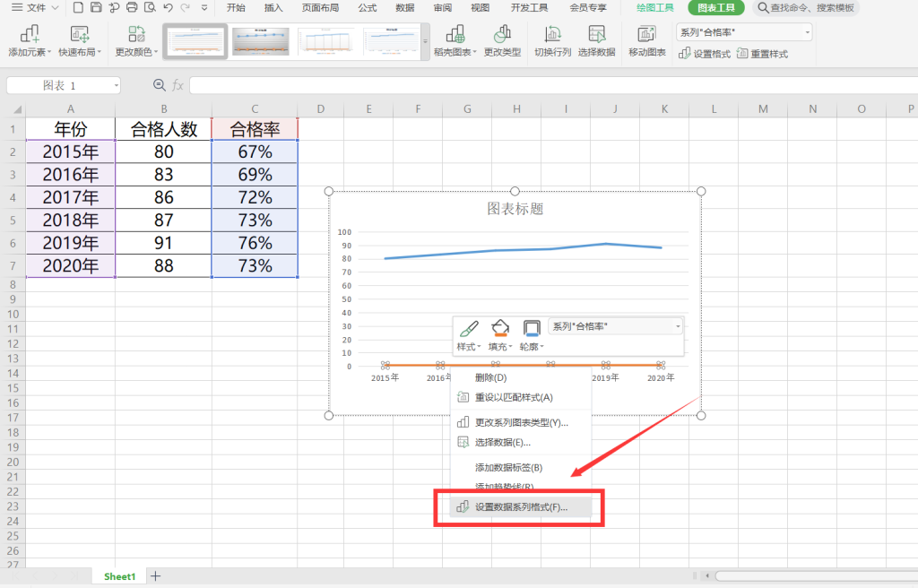Open the 样式 brush dropdown in mini toolbar

click(468, 335)
